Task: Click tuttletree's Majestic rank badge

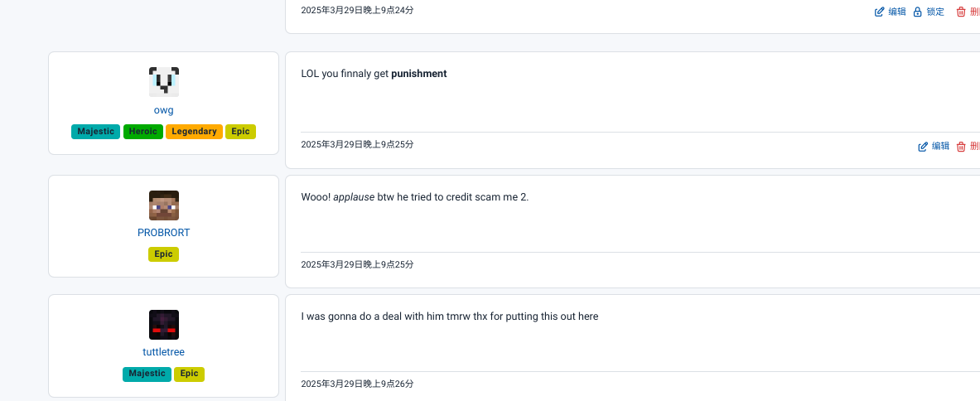Action: pyautogui.click(x=147, y=374)
